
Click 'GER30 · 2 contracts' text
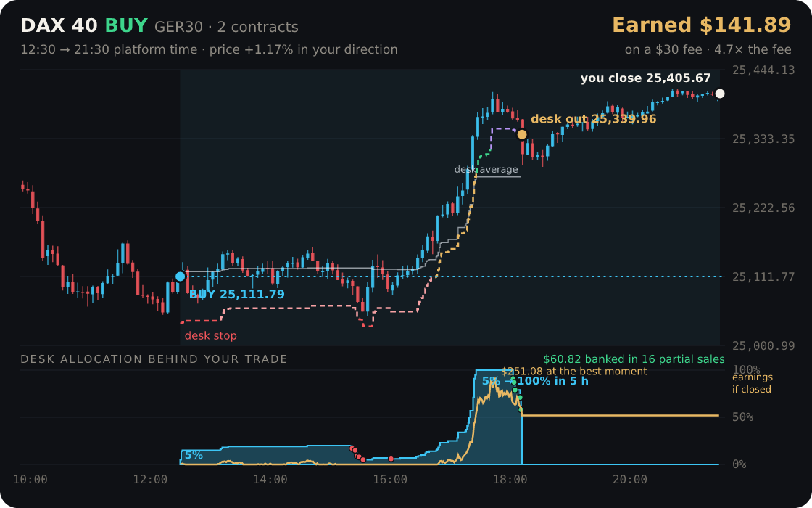[x=226, y=27]
